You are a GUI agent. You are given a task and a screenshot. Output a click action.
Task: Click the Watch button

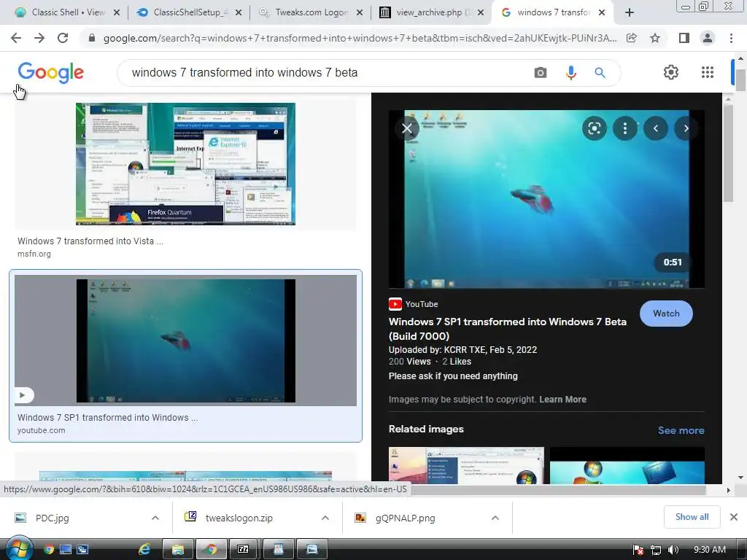(x=666, y=314)
